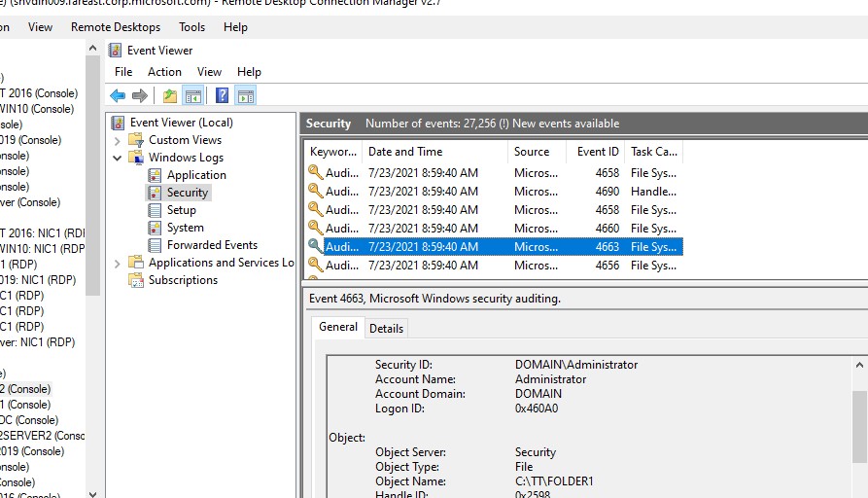Expand the Custom Views tree node
The height and width of the screenshot is (498, 868).
coord(118,141)
